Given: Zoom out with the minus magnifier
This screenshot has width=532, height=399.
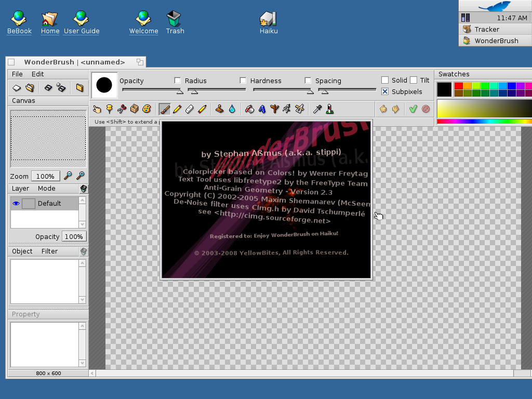Looking at the screenshot, I should [68, 176].
